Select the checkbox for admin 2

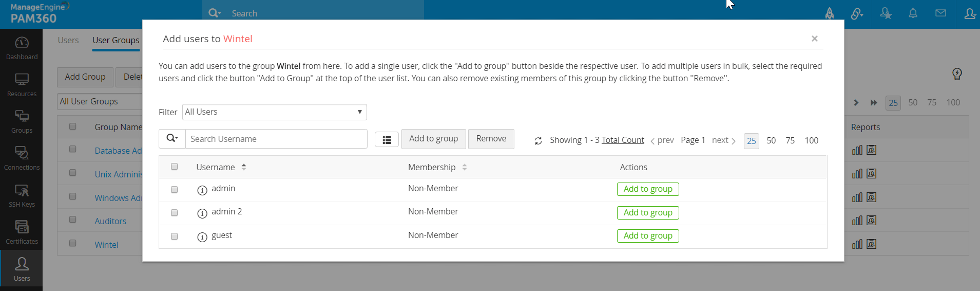click(175, 213)
